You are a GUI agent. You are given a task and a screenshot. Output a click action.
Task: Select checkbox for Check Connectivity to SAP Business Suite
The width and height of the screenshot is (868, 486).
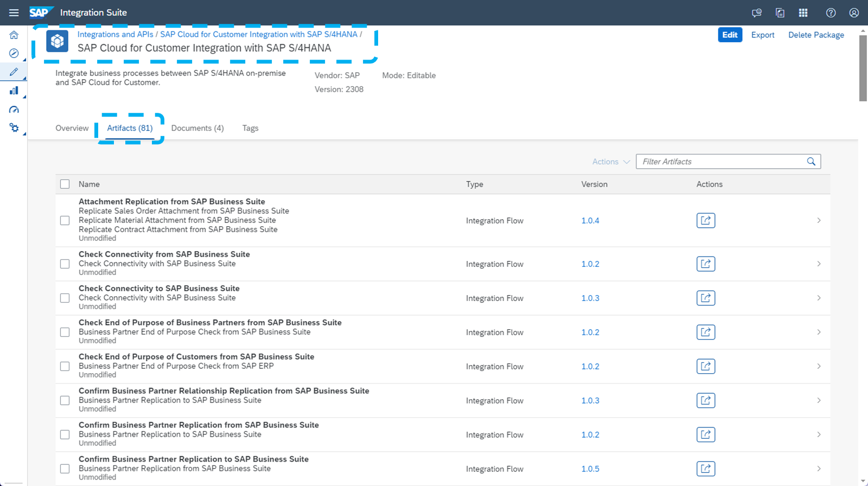pyautogui.click(x=65, y=298)
